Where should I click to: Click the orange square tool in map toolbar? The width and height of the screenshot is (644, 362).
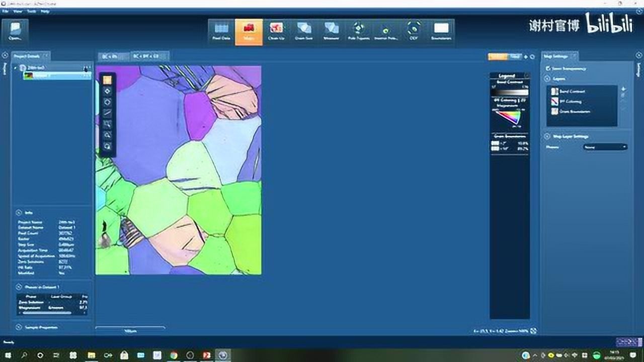pos(107,80)
